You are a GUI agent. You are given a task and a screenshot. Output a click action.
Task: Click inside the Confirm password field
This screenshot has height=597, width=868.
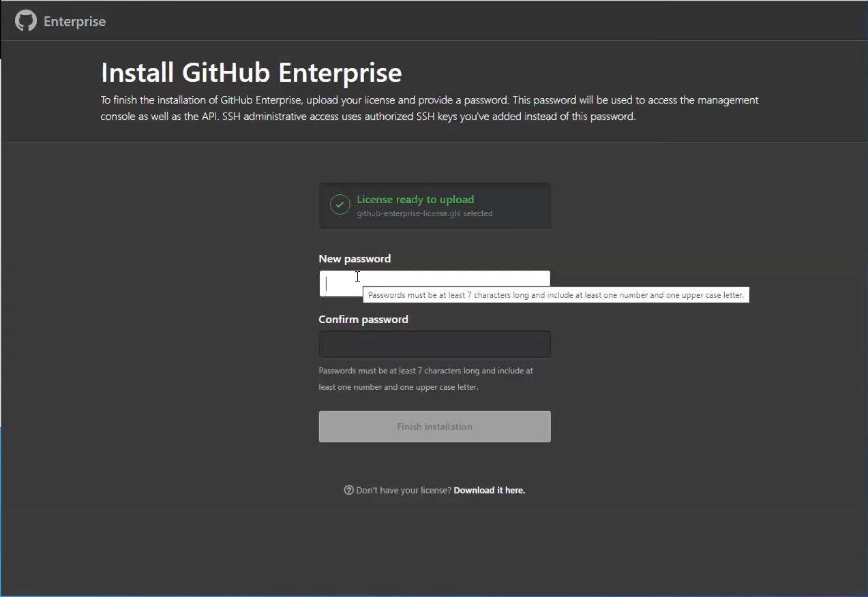pos(434,344)
